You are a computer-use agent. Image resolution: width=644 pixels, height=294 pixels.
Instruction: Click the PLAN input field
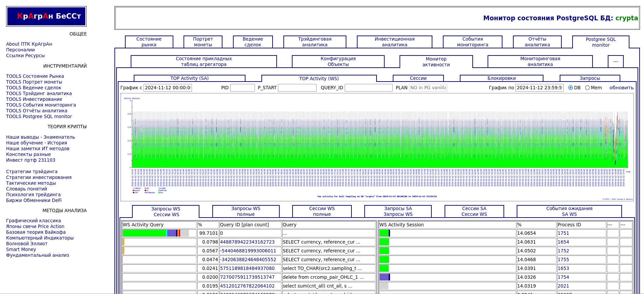428,88
